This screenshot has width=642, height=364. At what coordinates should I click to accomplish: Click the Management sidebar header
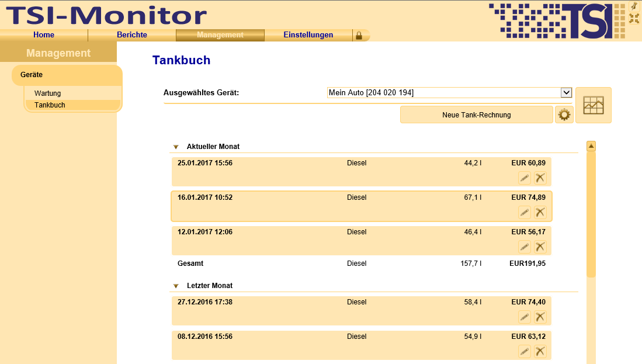[58, 53]
